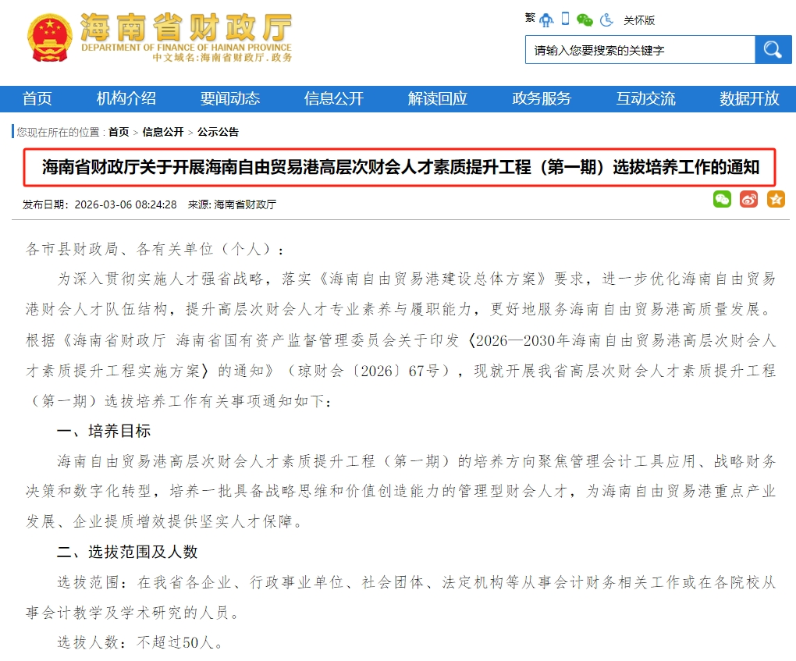Open the 信息公开 menu item
Screen dimensions: 796x661
[334, 98]
